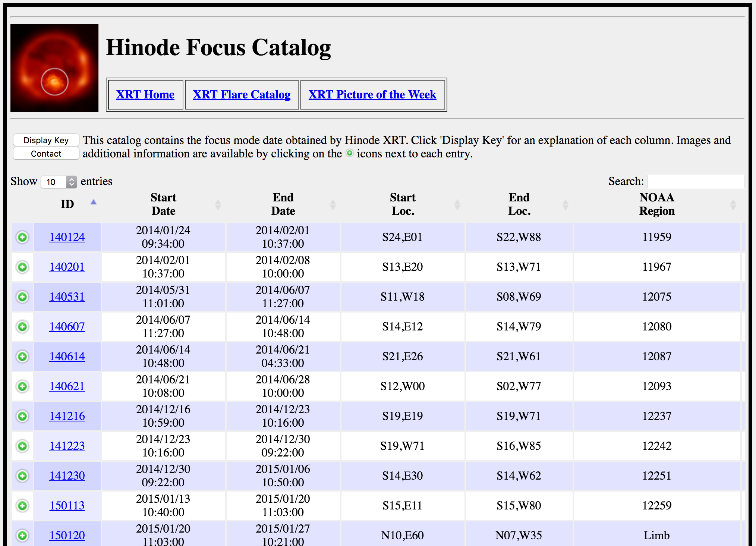Expand details for entry 141216
The height and width of the screenshot is (546, 756).
(x=22, y=416)
